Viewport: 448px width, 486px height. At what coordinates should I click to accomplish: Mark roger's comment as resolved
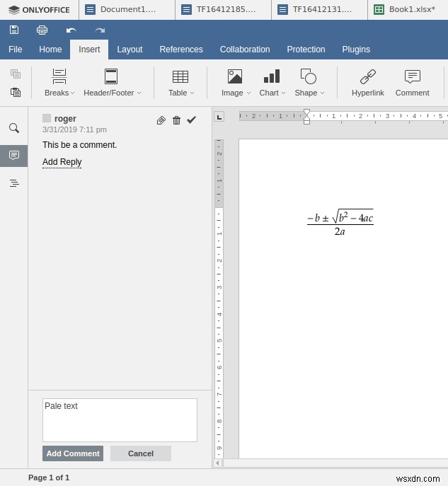pyautogui.click(x=191, y=120)
